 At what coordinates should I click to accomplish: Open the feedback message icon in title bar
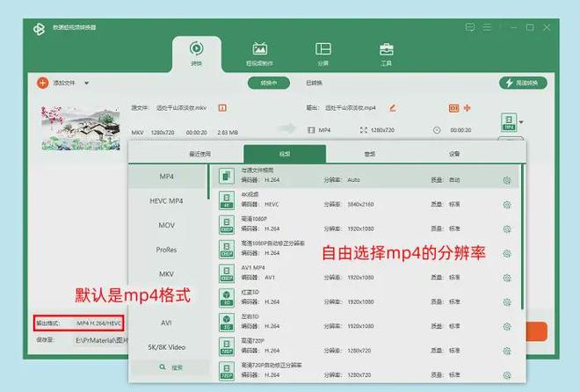(x=470, y=27)
